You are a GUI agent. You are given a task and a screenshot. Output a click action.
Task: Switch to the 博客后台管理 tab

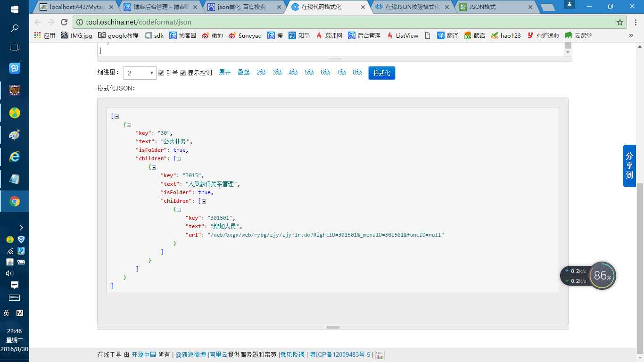159,7
